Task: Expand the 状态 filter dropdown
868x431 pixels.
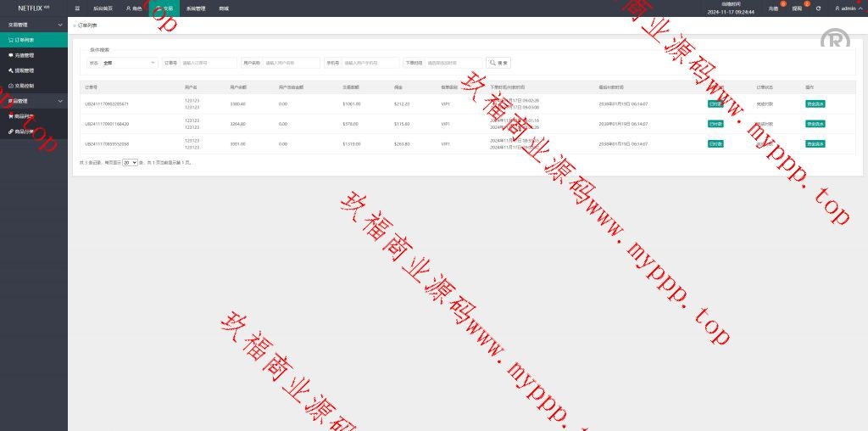Action: pos(129,63)
